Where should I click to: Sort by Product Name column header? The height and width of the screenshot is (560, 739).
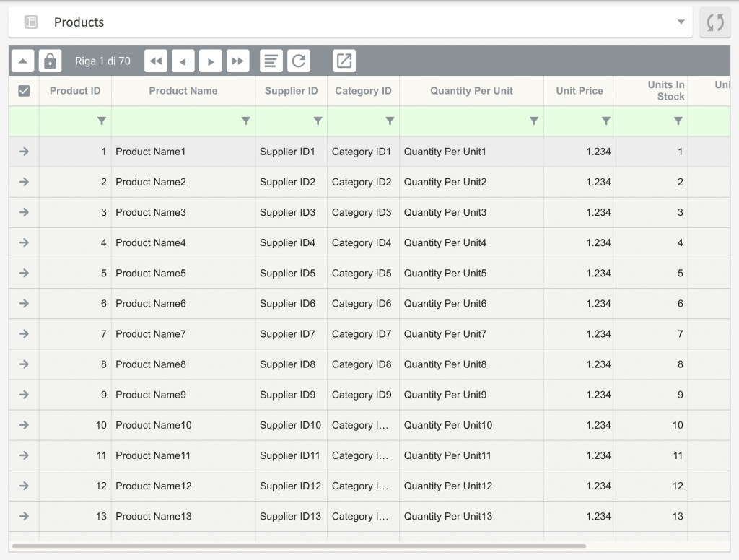coord(183,91)
